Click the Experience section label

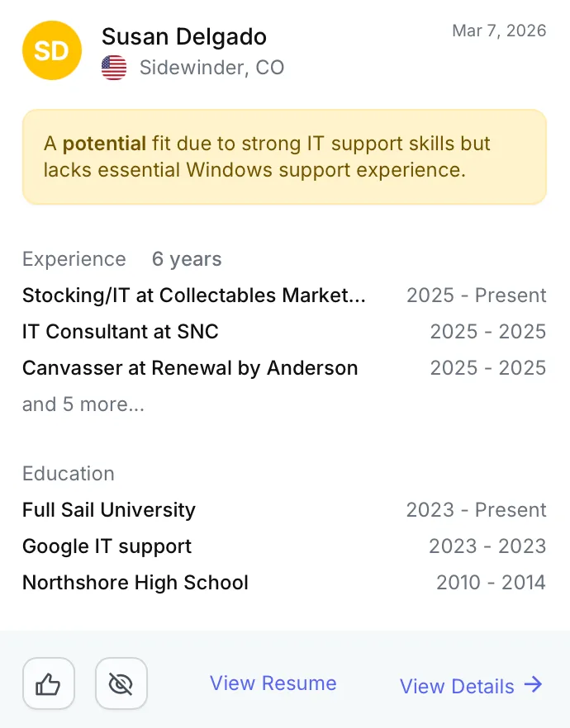pos(74,259)
